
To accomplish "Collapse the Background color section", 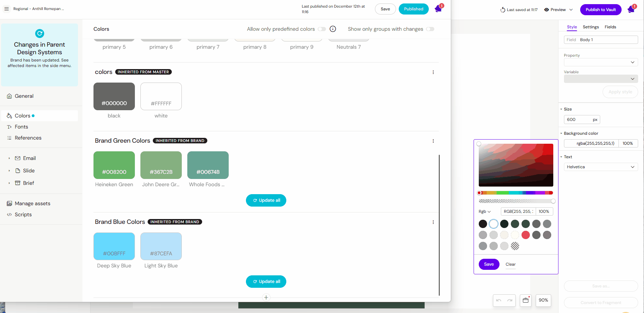I will pos(561,133).
